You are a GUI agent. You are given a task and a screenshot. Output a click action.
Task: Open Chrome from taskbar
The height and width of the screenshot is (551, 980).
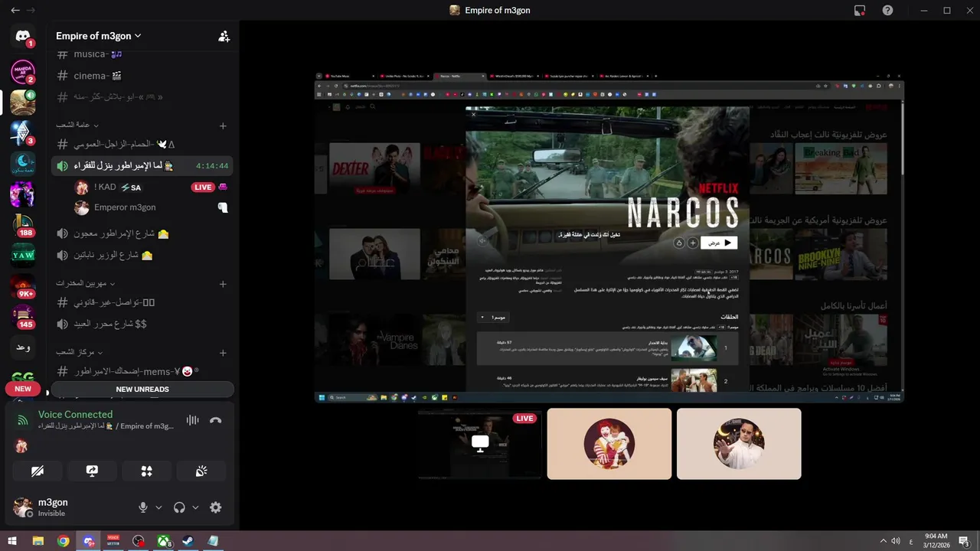(x=63, y=541)
